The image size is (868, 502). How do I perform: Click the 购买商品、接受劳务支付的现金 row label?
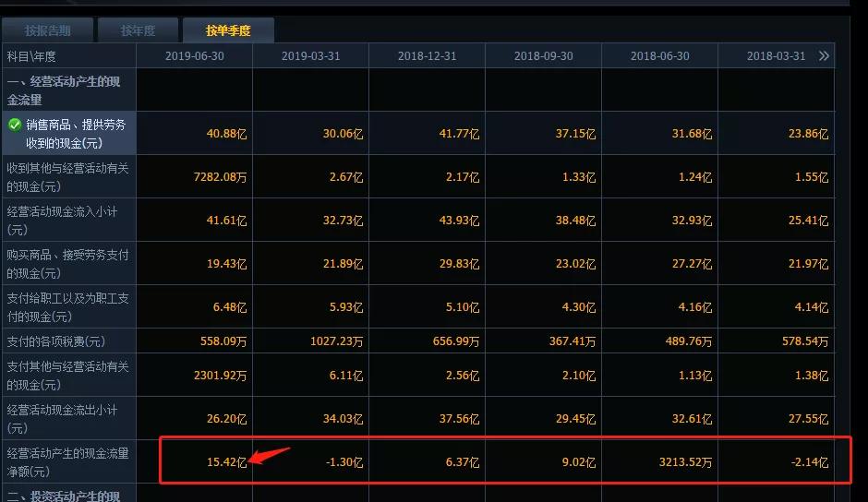[x=68, y=264]
